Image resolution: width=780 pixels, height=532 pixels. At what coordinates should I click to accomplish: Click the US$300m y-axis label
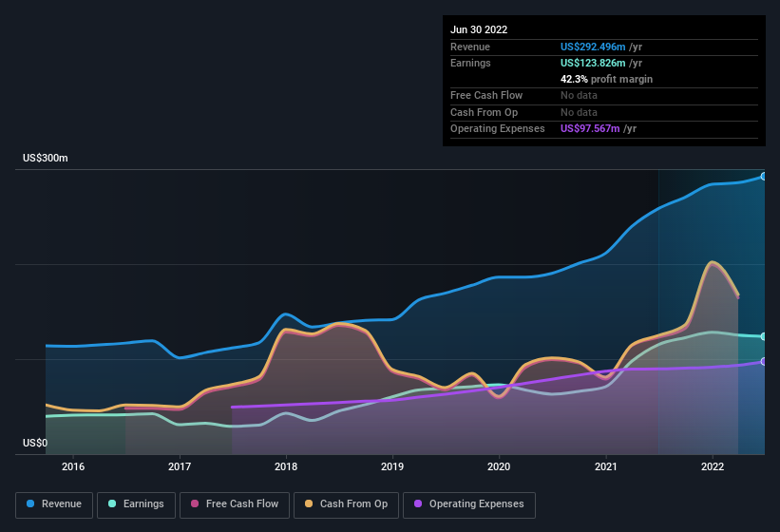coord(46,158)
